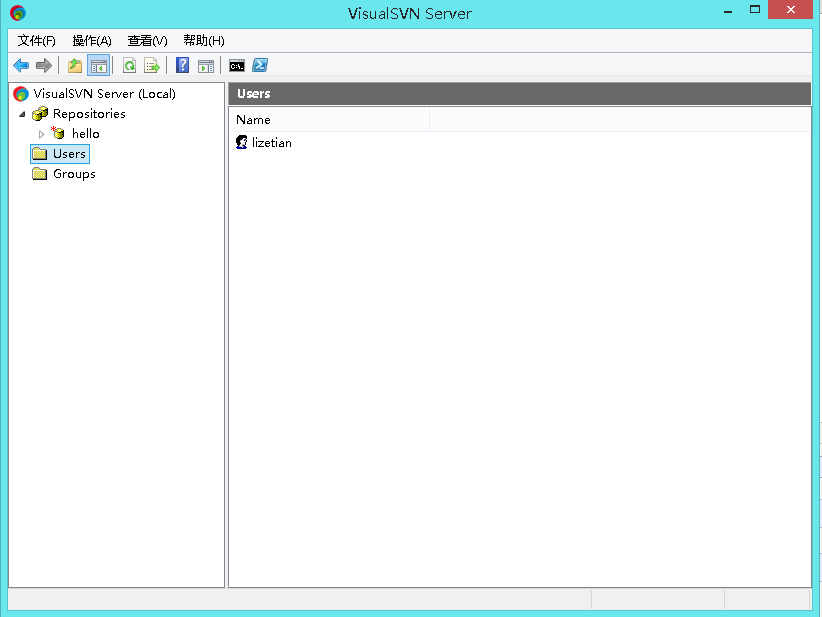Viewport: 822px width, 617px height.
Task: Launch PowerShell via the toolbar icon
Action: (x=260, y=65)
